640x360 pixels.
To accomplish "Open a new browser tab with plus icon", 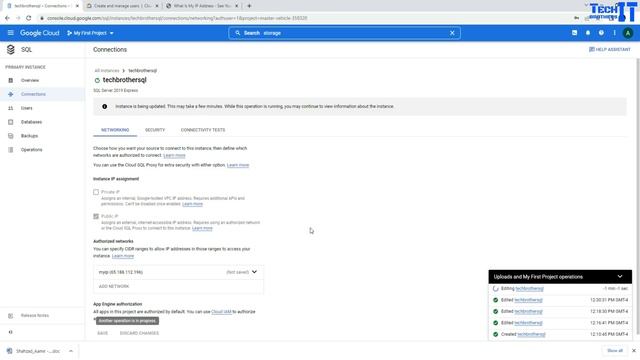I will pyautogui.click(x=249, y=6).
